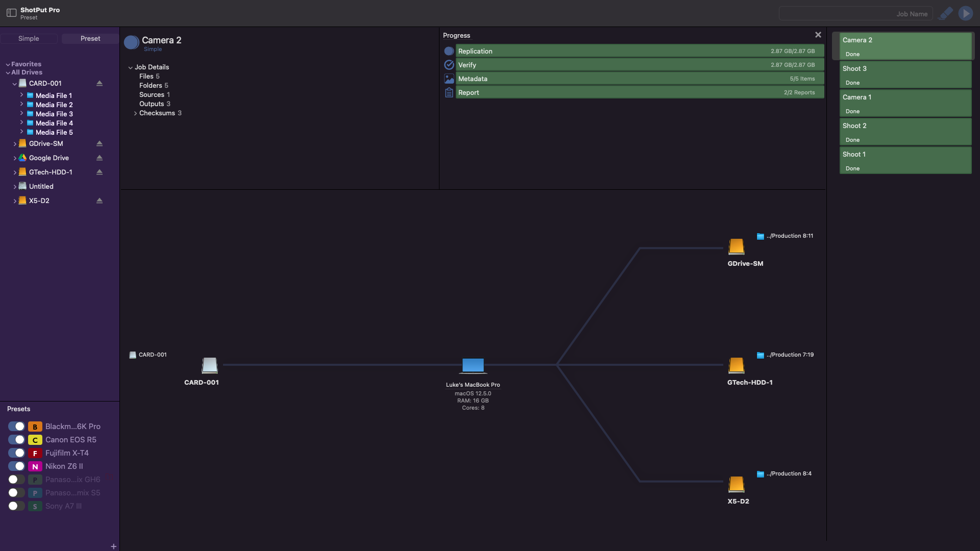Eject the Google Drive volume
980x551 pixels.
[100, 158]
